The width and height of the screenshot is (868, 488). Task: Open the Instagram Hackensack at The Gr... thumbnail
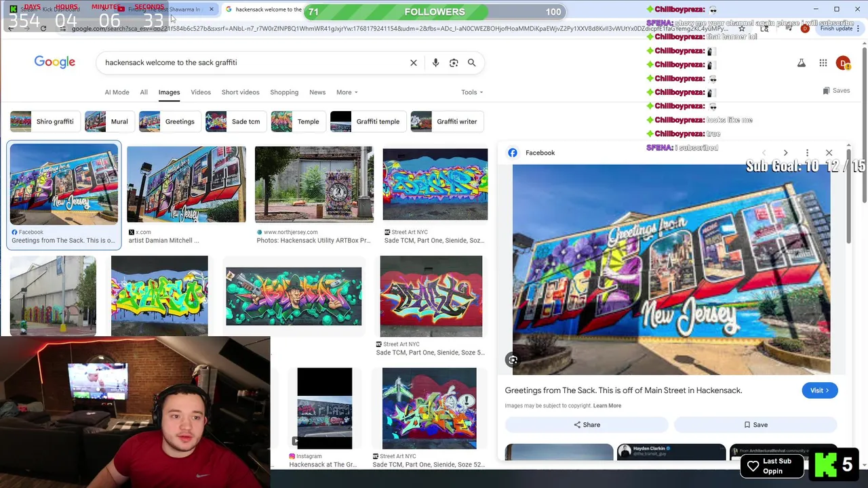click(x=325, y=409)
